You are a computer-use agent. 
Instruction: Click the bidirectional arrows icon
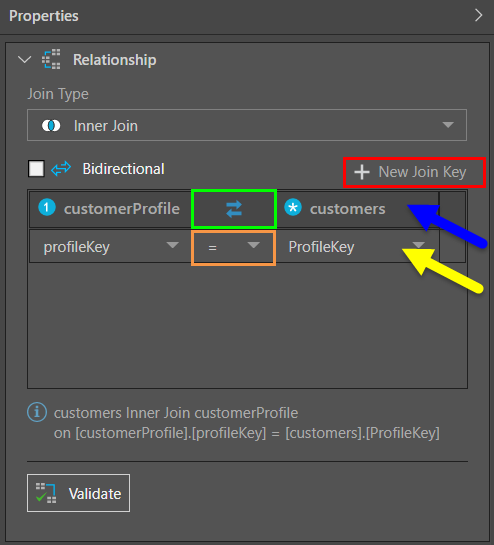tap(61, 169)
